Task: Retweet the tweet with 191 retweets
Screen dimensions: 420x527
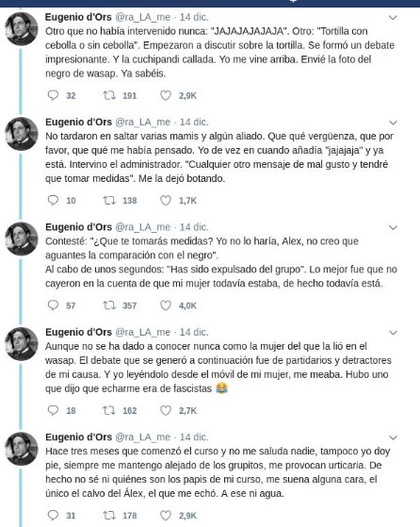Action: 109,95
